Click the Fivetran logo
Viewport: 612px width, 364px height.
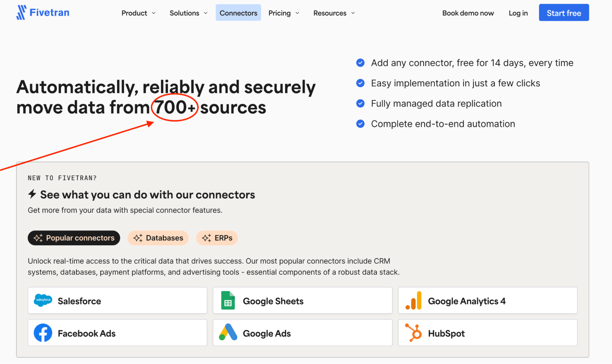(43, 12)
